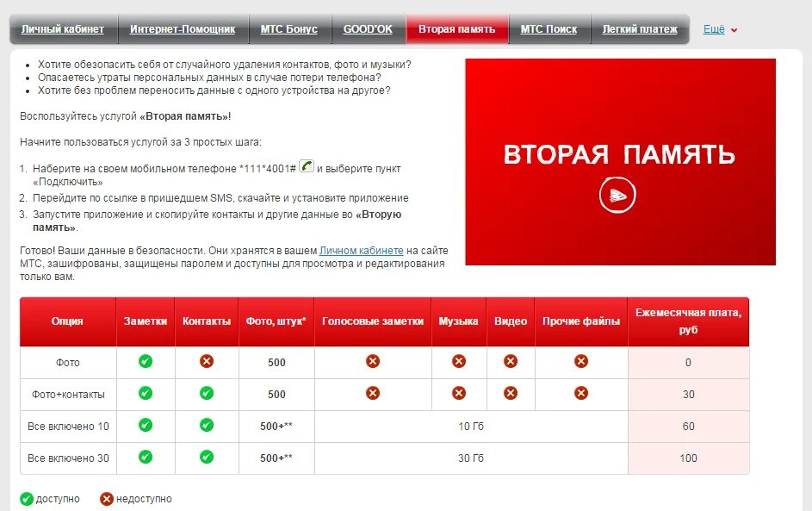812x511 pixels.
Task: Click the green phone call icon after *111*4001#
Action: (307, 166)
